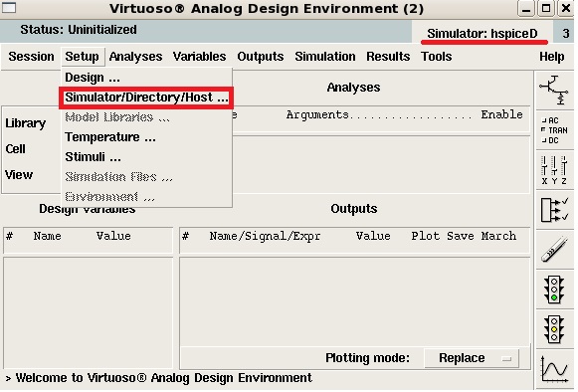Open the Results menu
The height and width of the screenshot is (392, 578).
coord(388,57)
